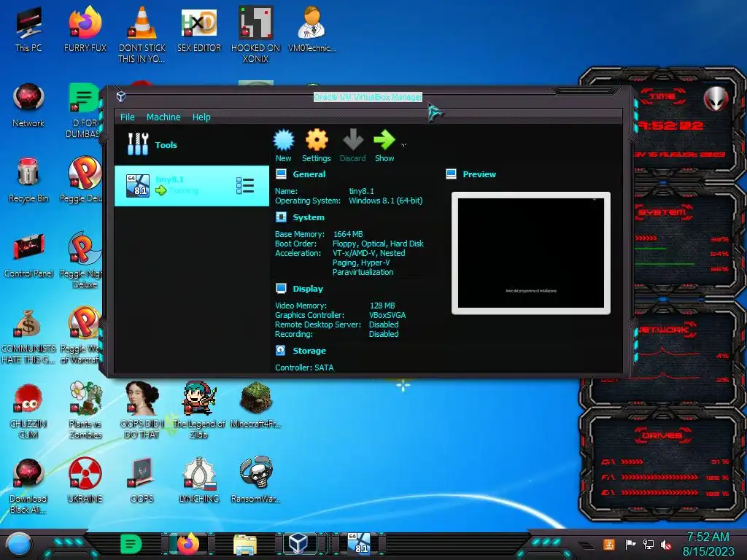The width and height of the screenshot is (747, 560).
Task: Select The Legend of Zelda desktop icon
Action: click(199, 410)
